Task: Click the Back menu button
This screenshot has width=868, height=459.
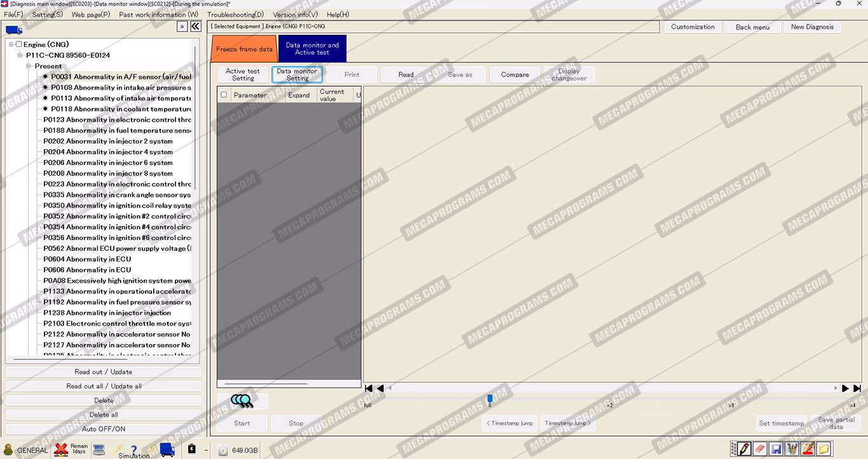Action: click(x=752, y=27)
